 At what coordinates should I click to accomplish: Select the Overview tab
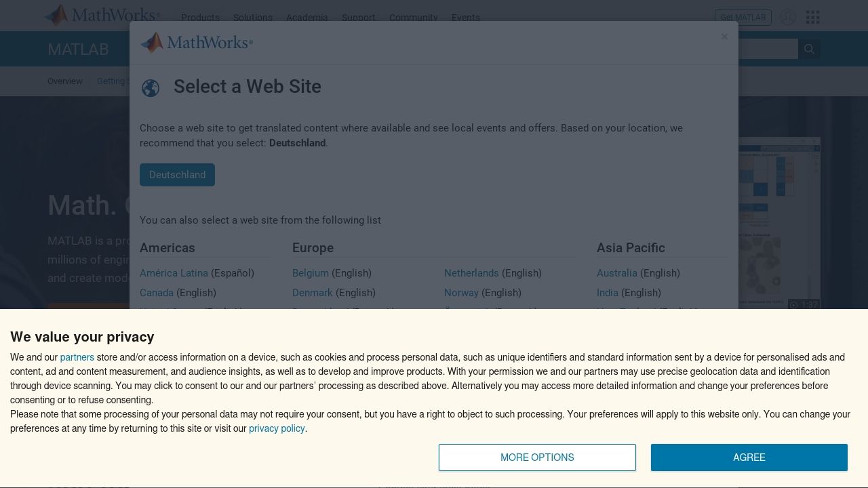click(x=65, y=81)
